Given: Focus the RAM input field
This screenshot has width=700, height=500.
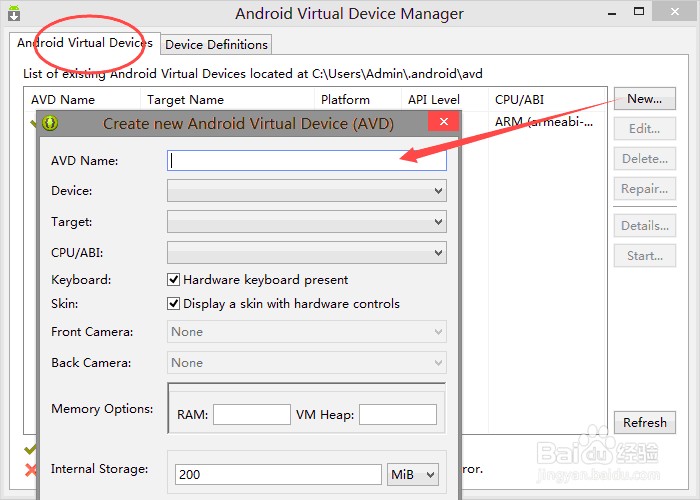Looking at the screenshot, I should coord(252,414).
